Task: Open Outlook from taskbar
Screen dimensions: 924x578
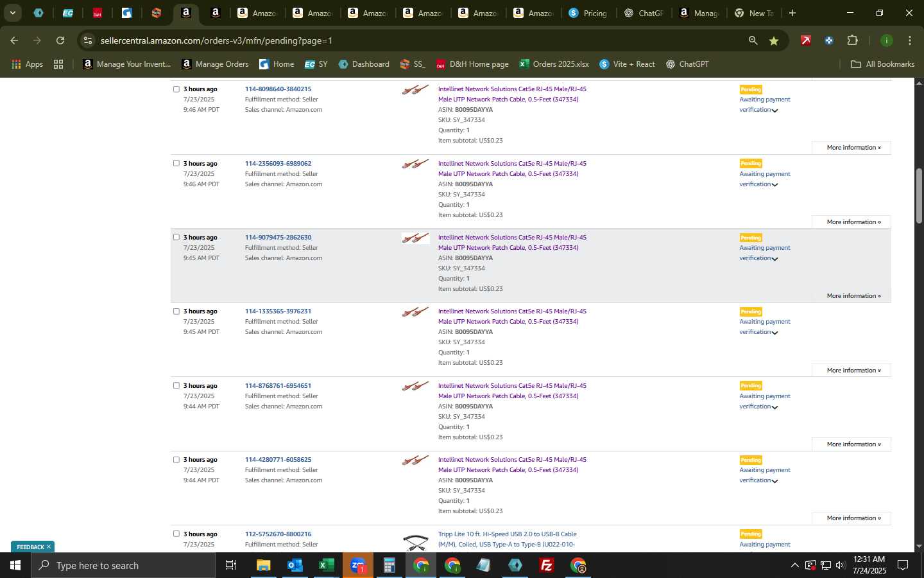Action: pyautogui.click(x=295, y=565)
